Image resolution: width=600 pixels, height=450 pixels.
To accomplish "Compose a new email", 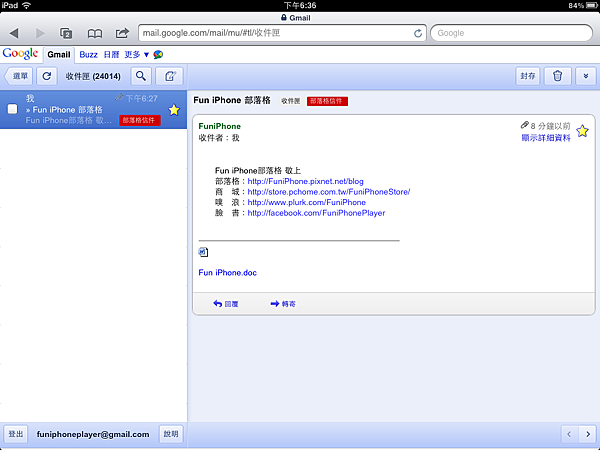I will (x=170, y=76).
